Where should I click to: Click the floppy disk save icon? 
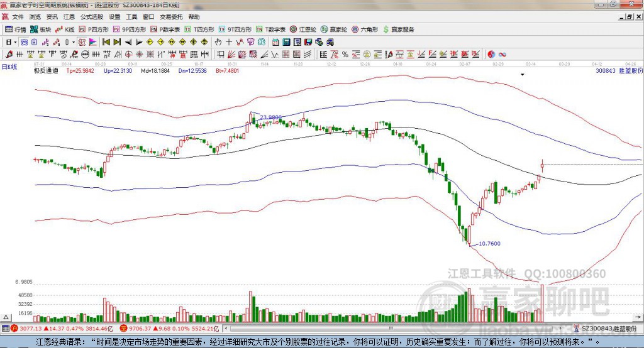(308, 42)
